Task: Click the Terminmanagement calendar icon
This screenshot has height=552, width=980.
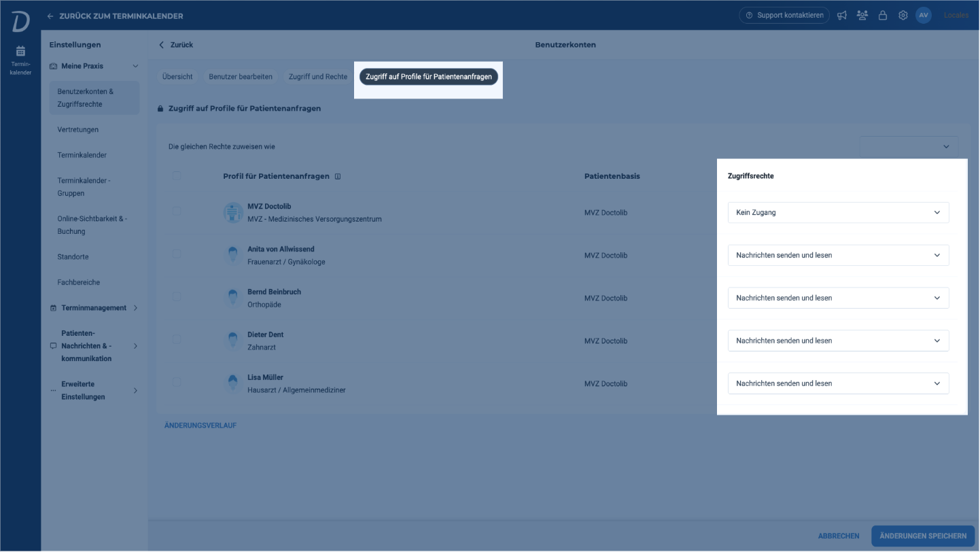Action: 54,308
